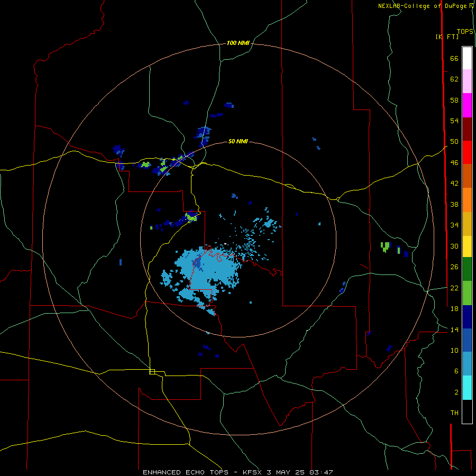Select the bright yellow legend swatch
The width and height of the screenshot is (476, 476).
tap(467, 246)
